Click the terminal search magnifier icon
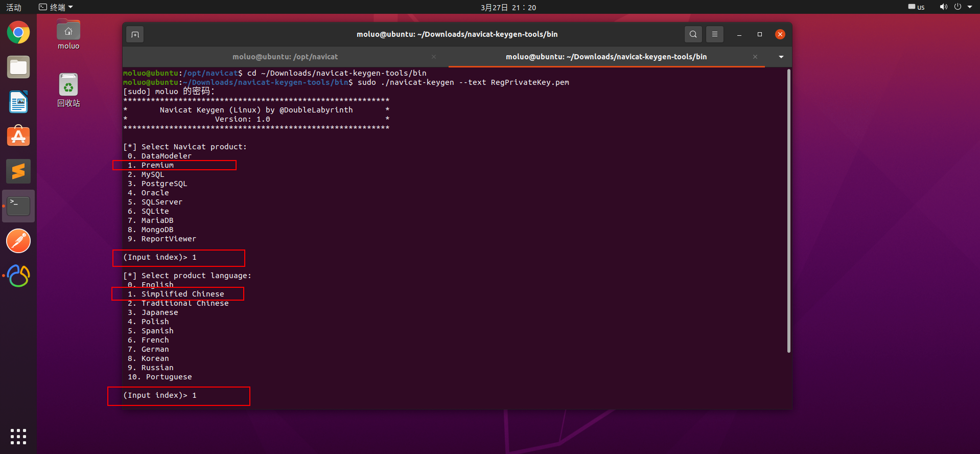Screen dimensions: 980x454 coord(693,34)
